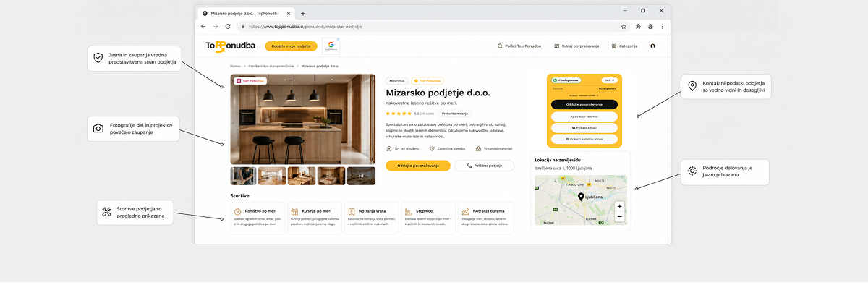
Task: Open the Kuhinje po meri service card
Action: pyautogui.click(x=314, y=218)
